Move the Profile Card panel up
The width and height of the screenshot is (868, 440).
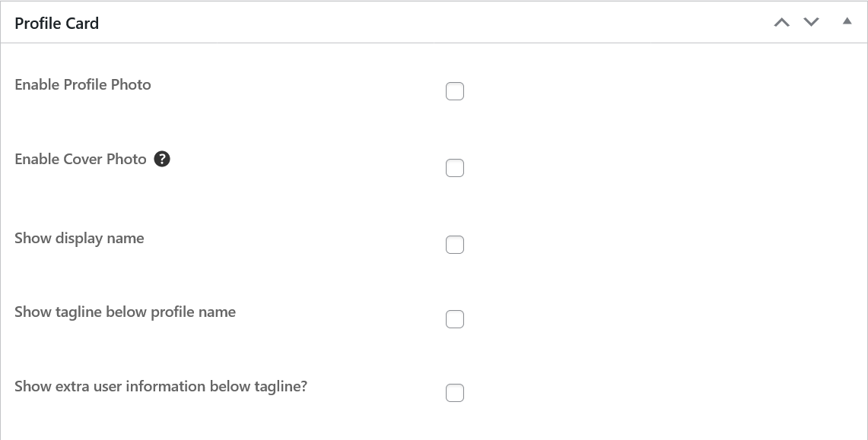point(781,22)
